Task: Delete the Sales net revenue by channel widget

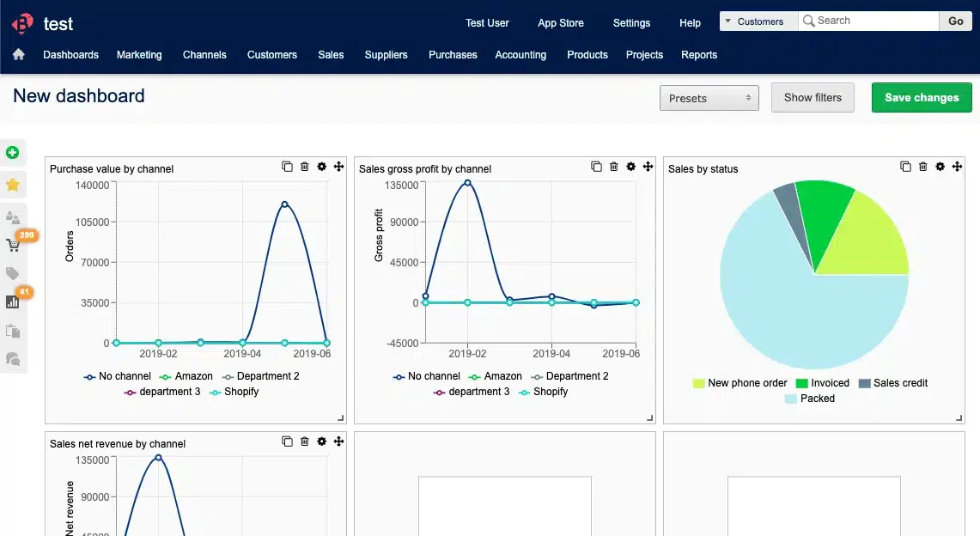Action: pyautogui.click(x=304, y=442)
